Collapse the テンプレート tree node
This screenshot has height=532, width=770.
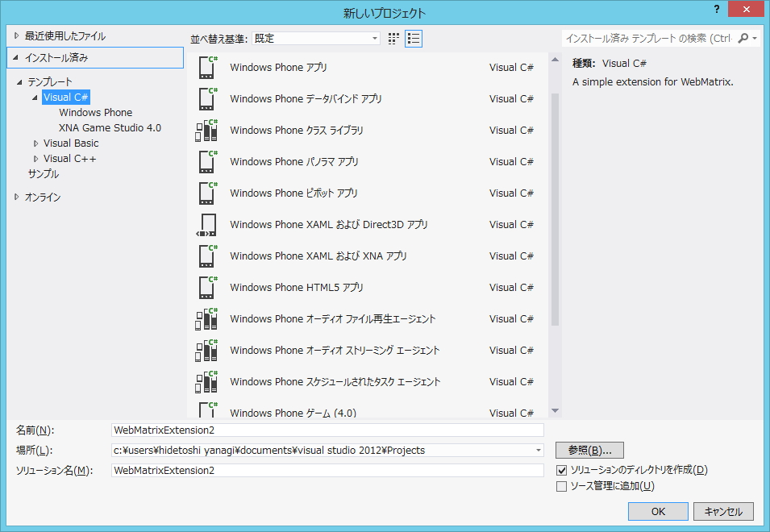[x=19, y=82]
